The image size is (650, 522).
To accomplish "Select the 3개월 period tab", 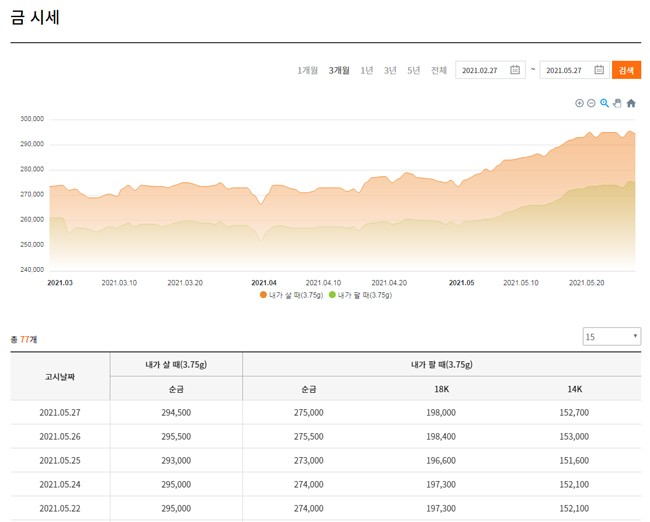I will pyautogui.click(x=339, y=70).
